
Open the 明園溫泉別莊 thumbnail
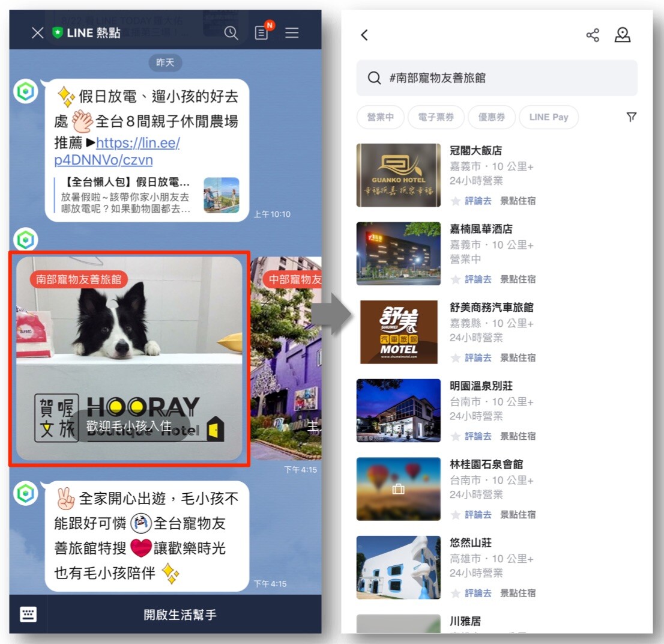(399, 410)
